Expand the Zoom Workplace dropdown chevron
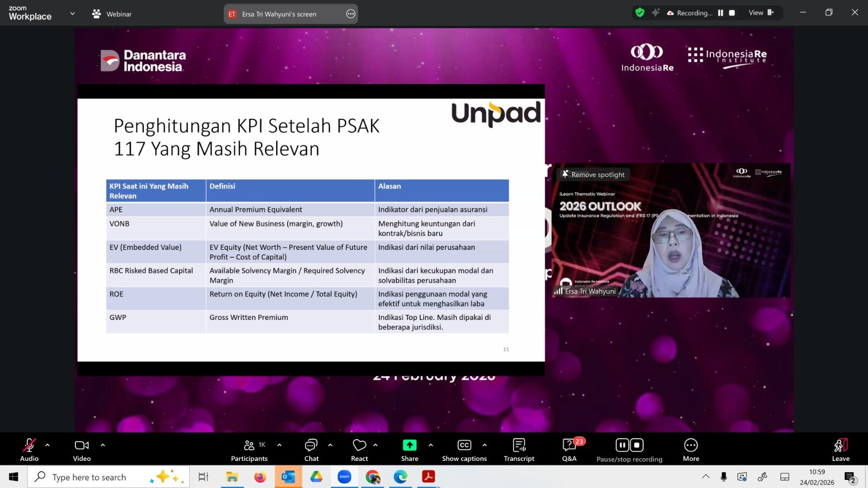Screen dimensions: 868x488 tap(73, 14)
